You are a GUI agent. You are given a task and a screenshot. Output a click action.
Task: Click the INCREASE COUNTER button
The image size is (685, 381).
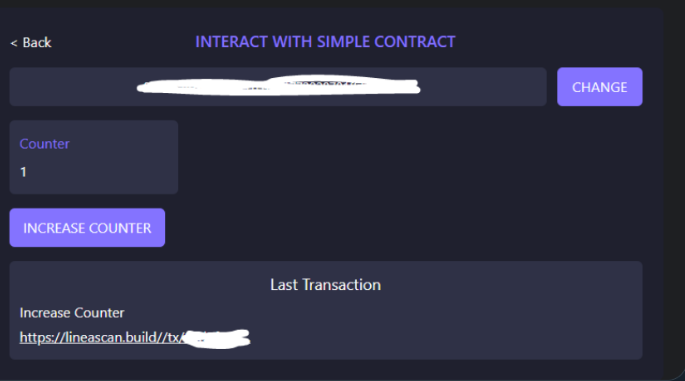87,228
